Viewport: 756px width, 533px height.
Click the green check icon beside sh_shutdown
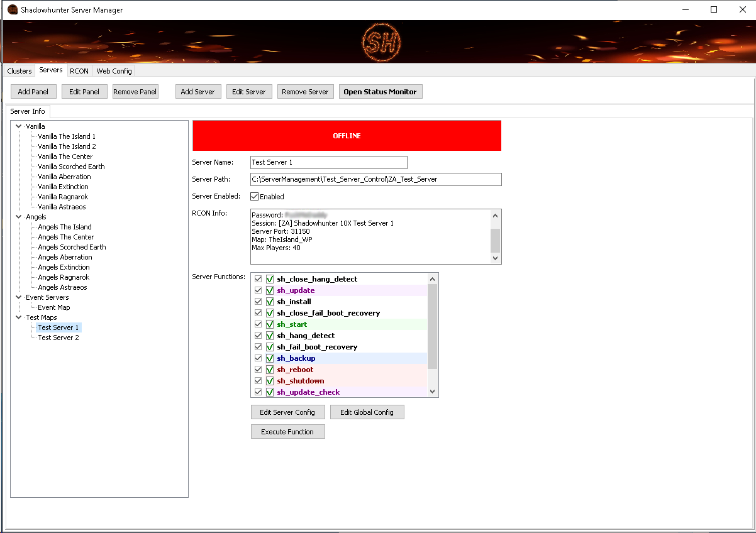270,380
